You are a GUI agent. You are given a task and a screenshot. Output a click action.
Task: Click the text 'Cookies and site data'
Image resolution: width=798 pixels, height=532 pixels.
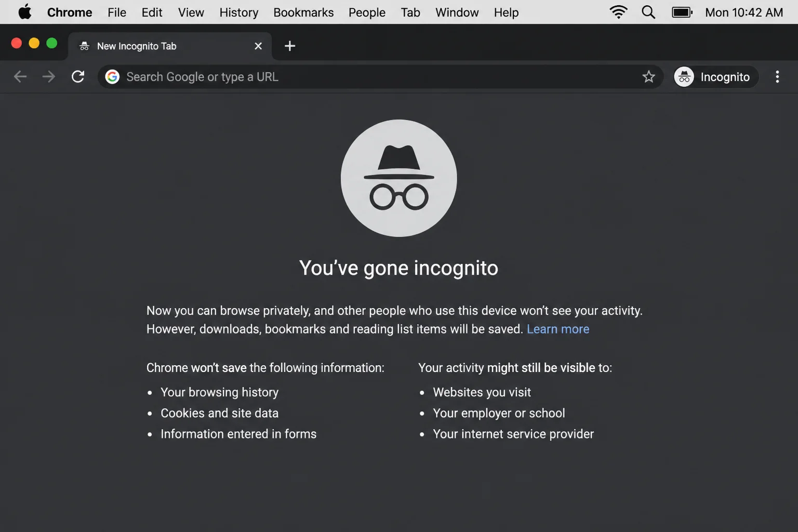pyautogui.click(x=219, y=413)
